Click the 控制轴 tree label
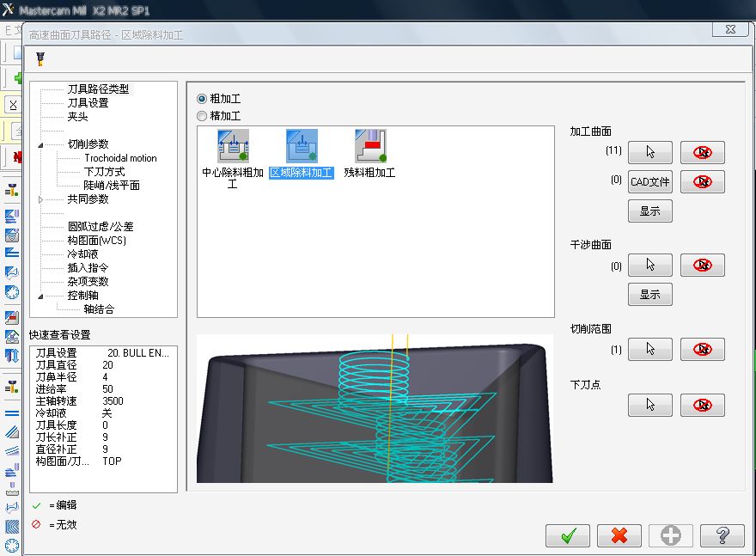 [x=83, y=295]
